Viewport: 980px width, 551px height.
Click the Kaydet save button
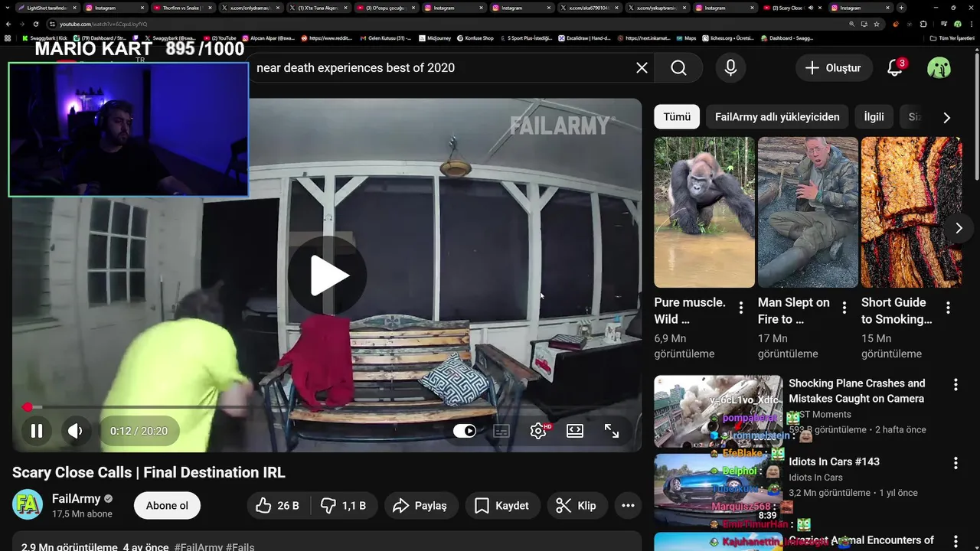[x=501, y=506]
